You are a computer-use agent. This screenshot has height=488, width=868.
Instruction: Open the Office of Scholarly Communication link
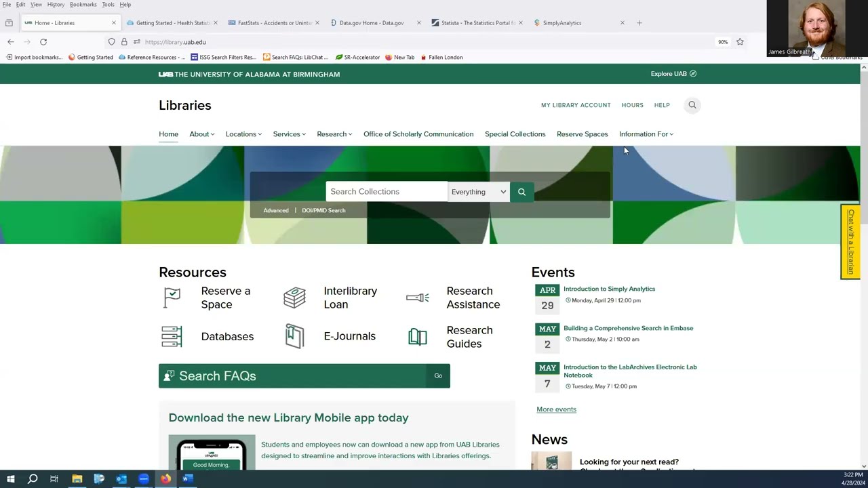pyautogui.click(x=418, y=134)
